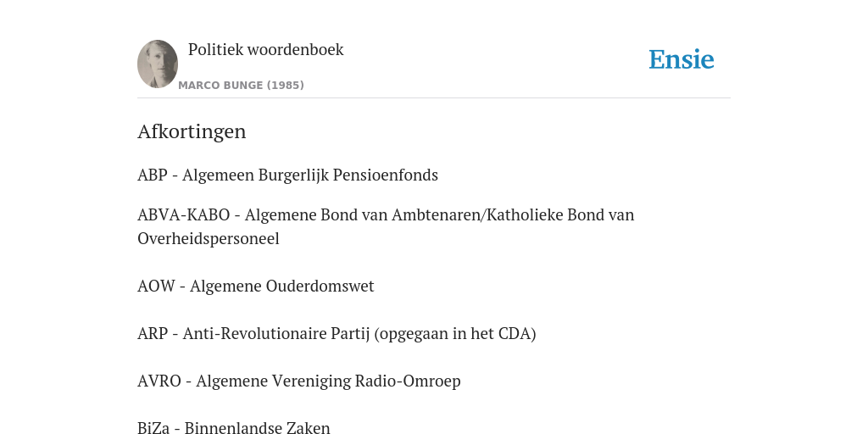Click the word Overheidspersoneel
The height and width of the screenshot is (434, 868).
point(209,238)
